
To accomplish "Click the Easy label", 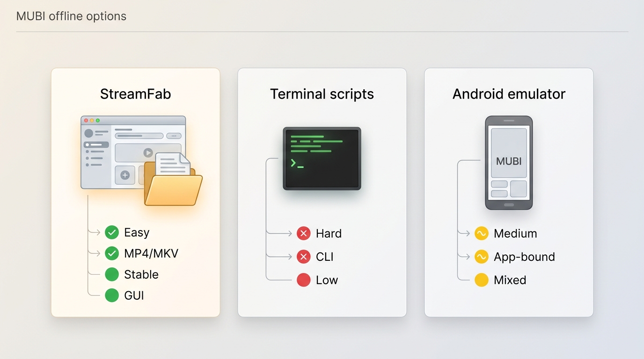I will 137,233.
